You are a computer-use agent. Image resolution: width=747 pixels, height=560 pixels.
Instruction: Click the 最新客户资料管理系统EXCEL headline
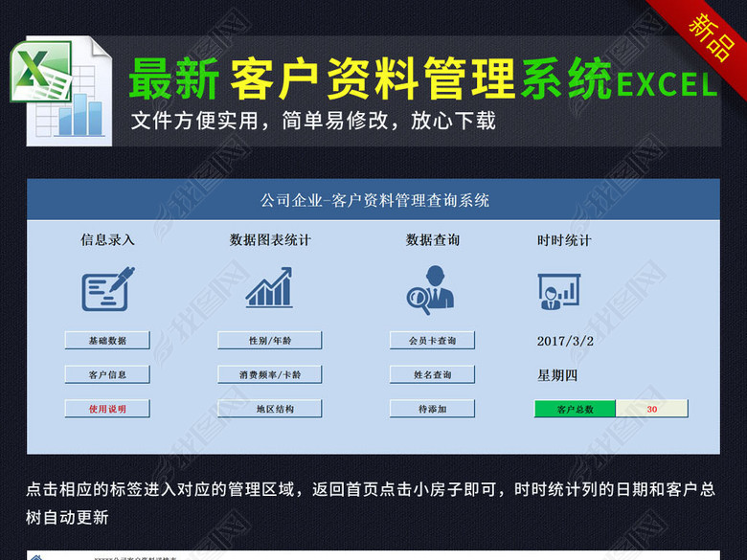(423, 78)
